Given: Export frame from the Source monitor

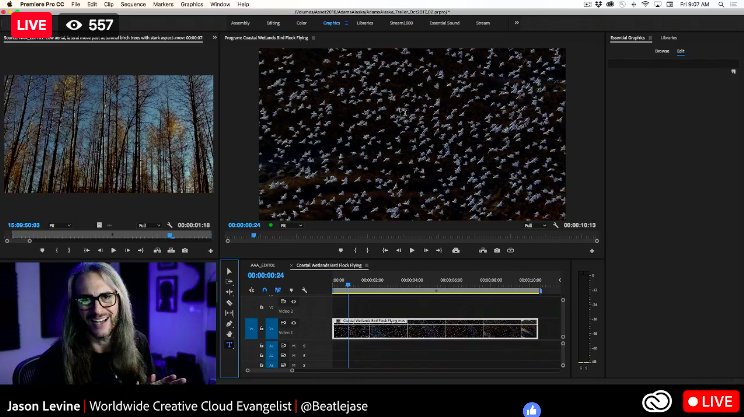Looking at the screenshot, I should tap(185, 250).
